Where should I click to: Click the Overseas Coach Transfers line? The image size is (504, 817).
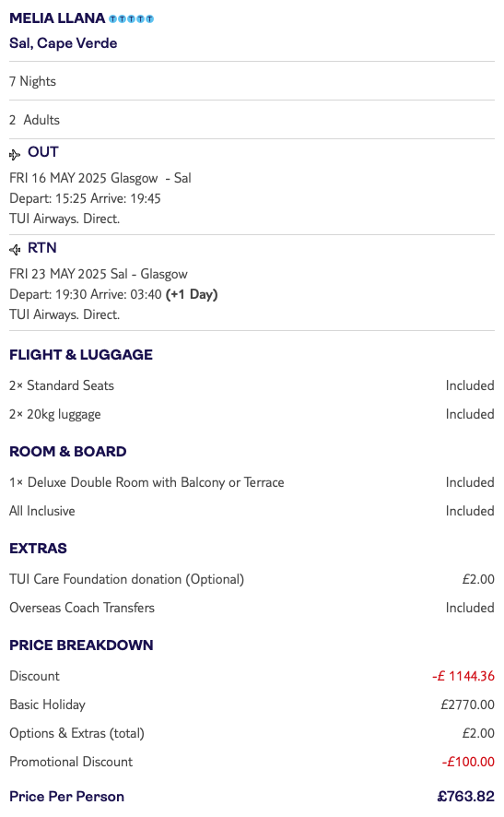(252, 608)
